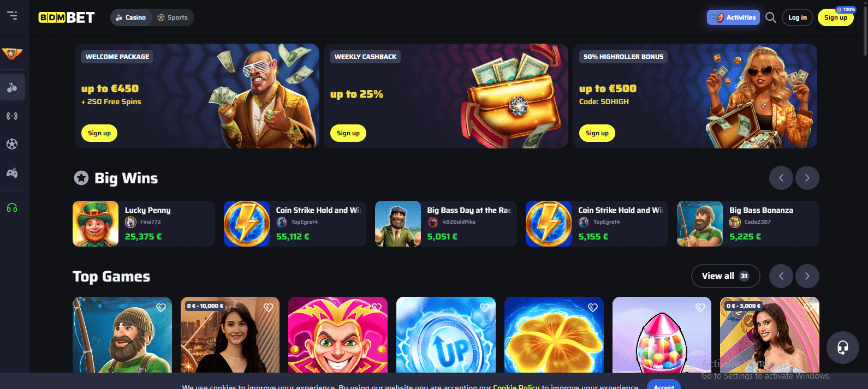The height and width of the screenshot is (389, 868).
Task: Select the Casino tab
Action: coord(131,17)
